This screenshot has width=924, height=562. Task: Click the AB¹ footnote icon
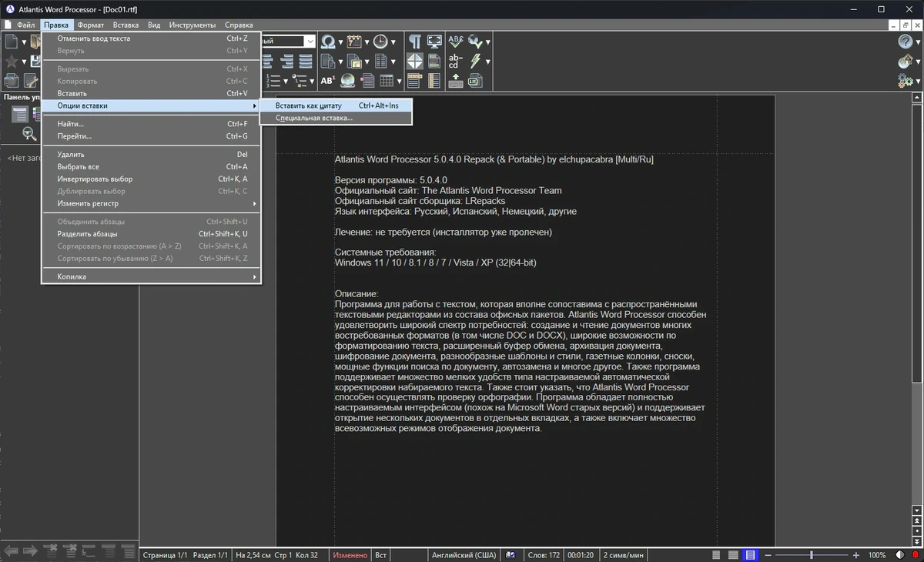tap(329, 79)
